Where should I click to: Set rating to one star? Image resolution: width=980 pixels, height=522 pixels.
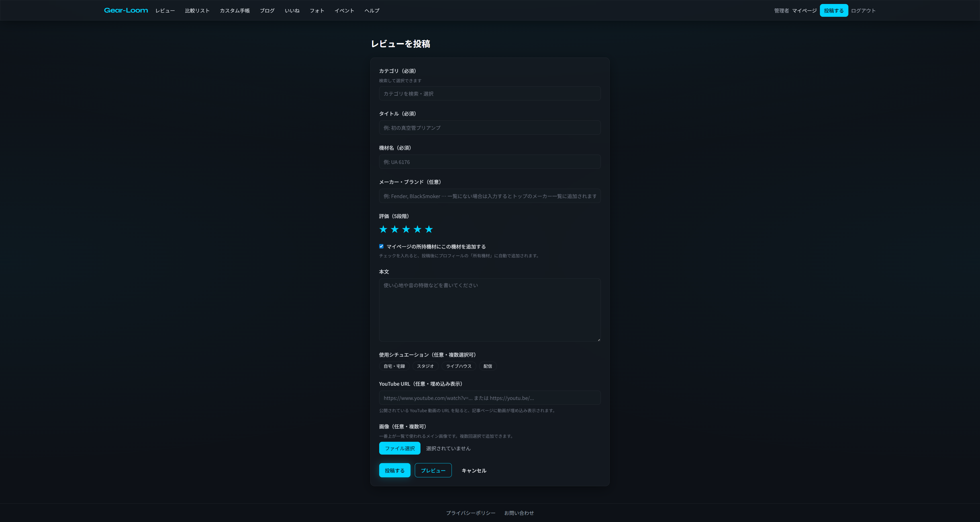click(383, 229)
